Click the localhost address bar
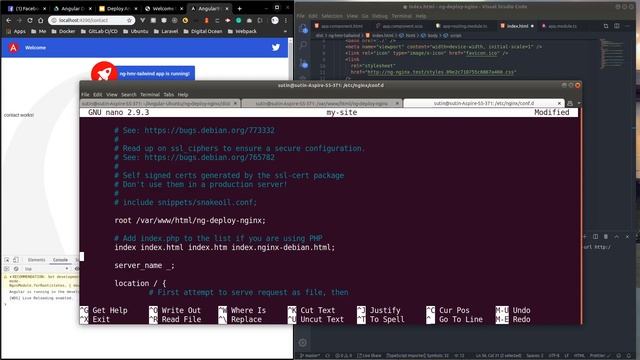640x360 pixels. pos(92,20)
